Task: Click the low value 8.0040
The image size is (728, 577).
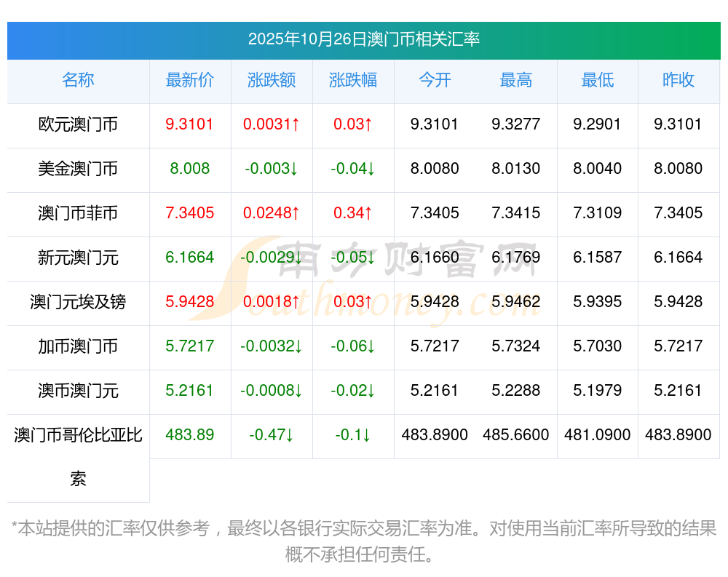Action: tap(597, 169)
